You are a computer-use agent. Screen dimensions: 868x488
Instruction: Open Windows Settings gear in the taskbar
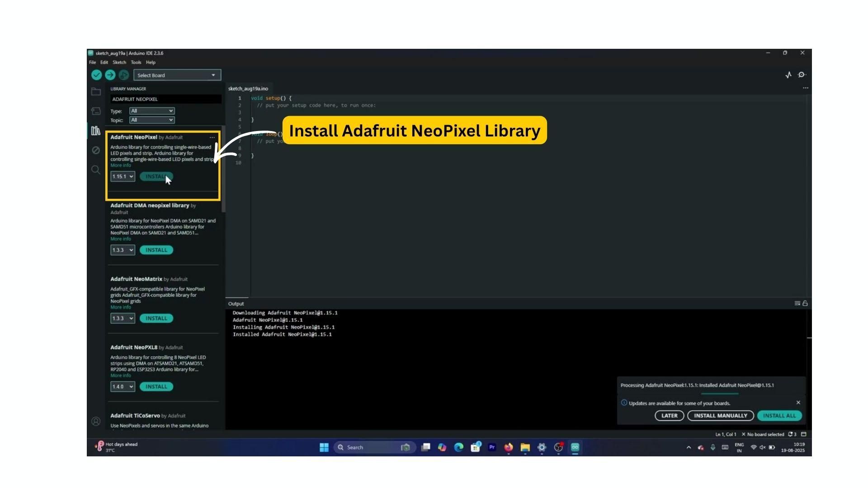click(542, 447)
